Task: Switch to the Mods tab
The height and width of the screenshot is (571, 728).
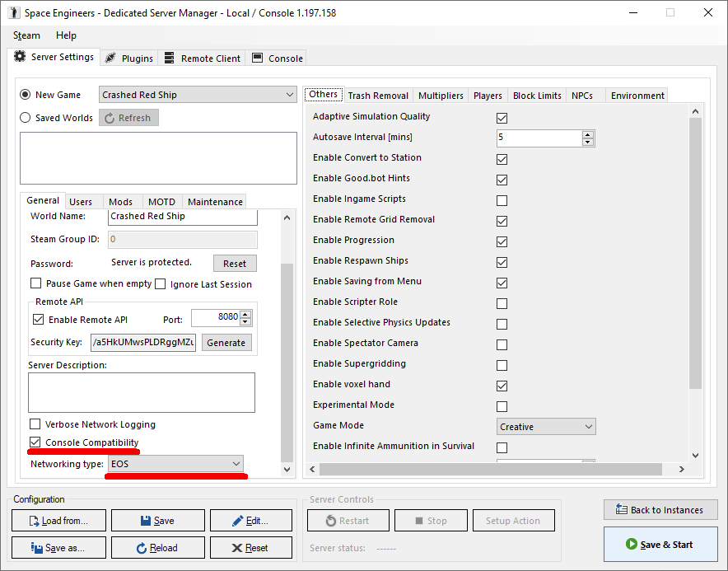Action: point(121,202)
